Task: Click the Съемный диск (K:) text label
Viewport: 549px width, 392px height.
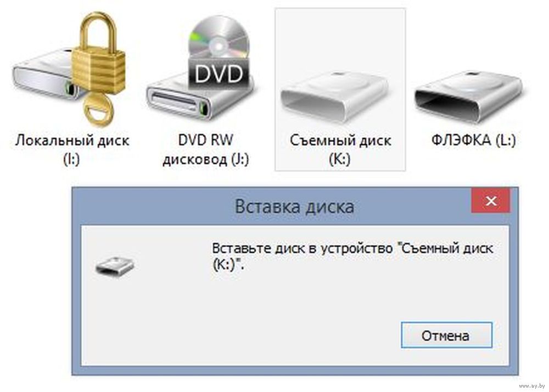Action: (x=340, y=150)
